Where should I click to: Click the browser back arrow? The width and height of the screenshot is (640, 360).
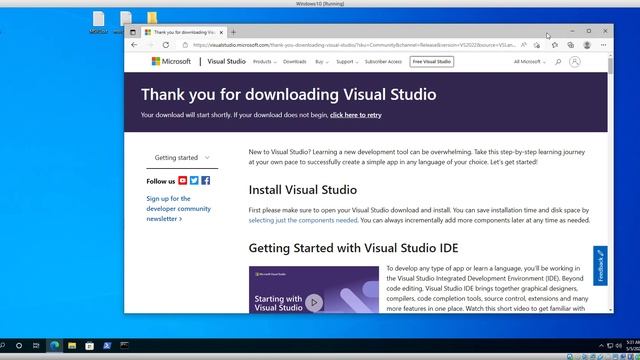tap(134, 45)
